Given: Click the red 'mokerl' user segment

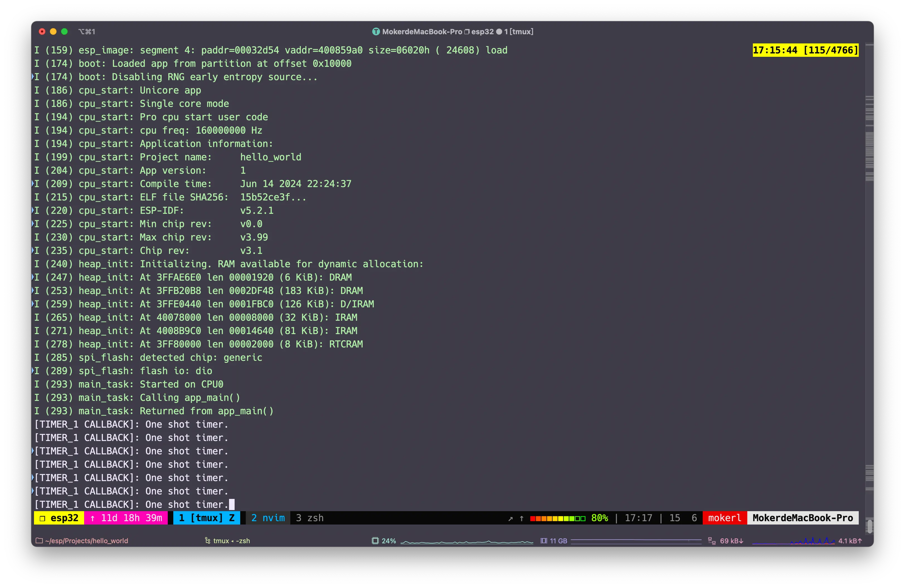Looking at the screenshot, I should 725,518.
